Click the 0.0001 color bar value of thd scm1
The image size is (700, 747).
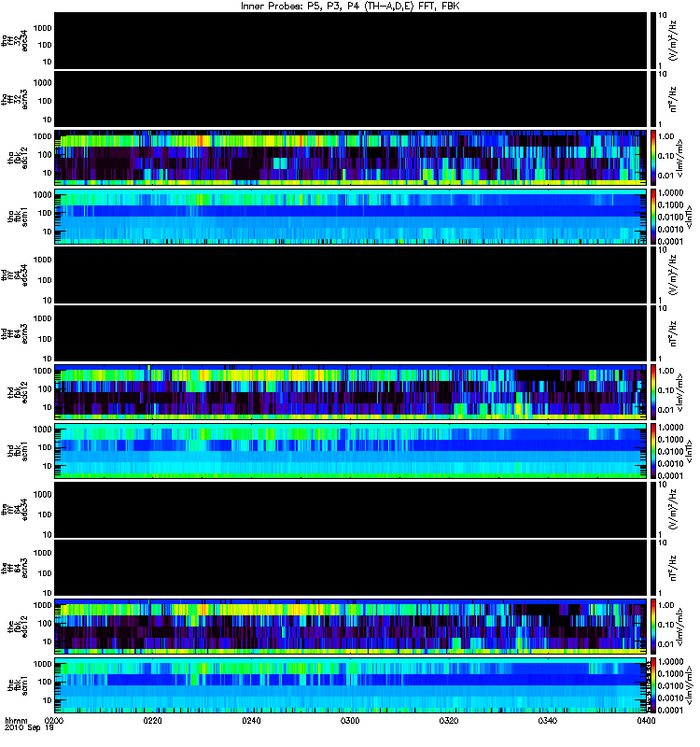(670, 475)
